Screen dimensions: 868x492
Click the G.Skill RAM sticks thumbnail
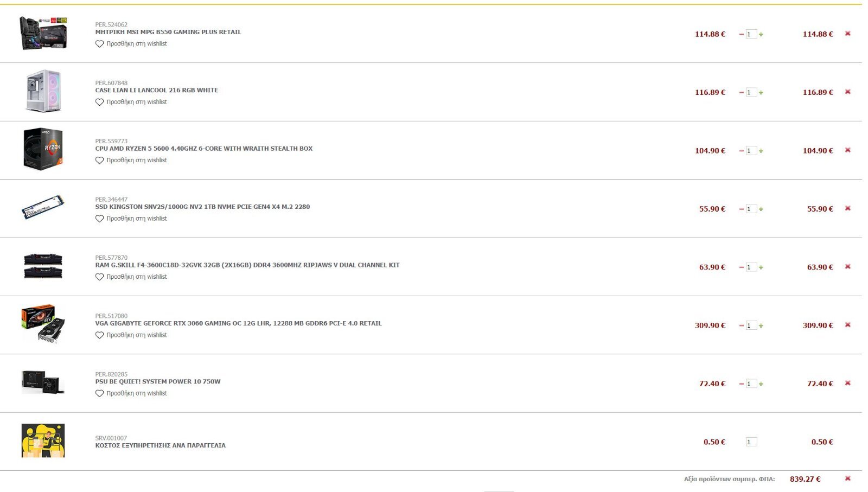pyautogui.click(x=43, y=266)
